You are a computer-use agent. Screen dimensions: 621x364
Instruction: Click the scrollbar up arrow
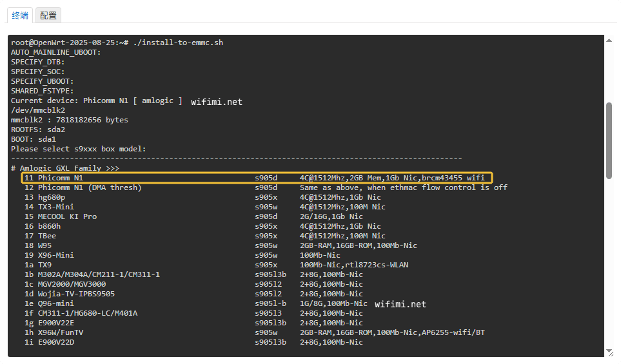pos(609,41)
